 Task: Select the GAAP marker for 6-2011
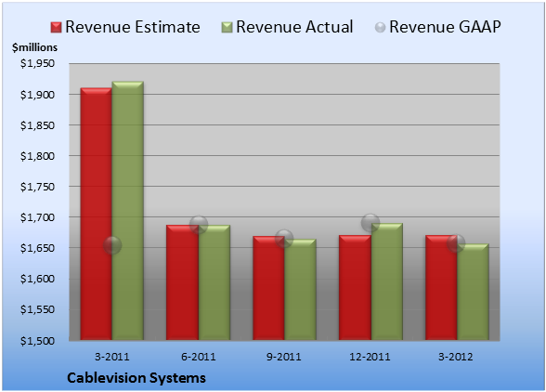pyautogui.click(x=199, y=225)
